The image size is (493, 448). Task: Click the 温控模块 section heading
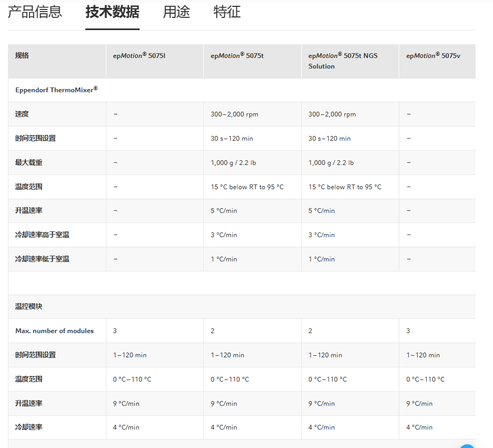pos(28,306)
